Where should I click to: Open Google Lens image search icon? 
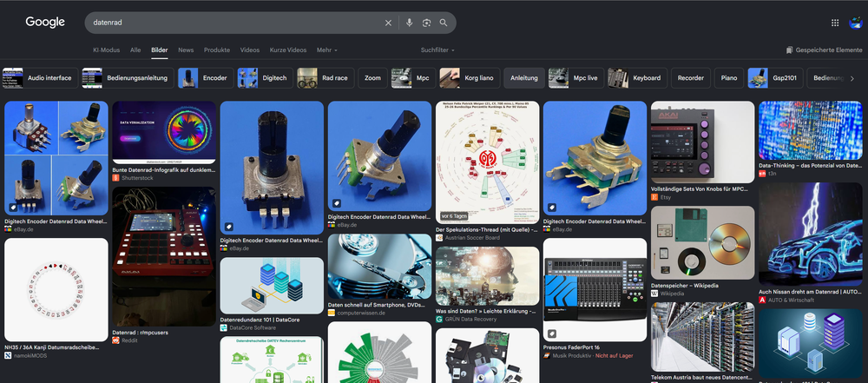pos(426,23)
